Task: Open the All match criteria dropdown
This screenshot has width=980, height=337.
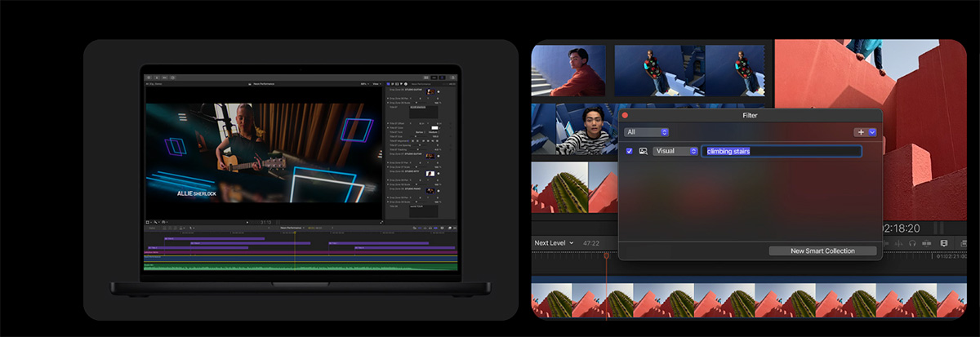Action: pyautogui.click(x=647, y=132)
